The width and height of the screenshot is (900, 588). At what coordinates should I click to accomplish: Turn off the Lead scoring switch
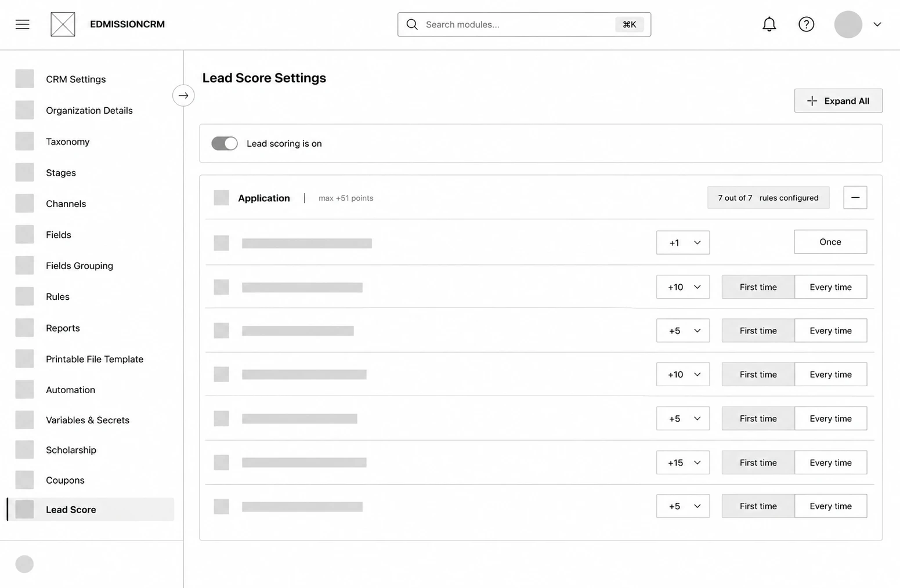pyautogui.click(x=225, y=143)
